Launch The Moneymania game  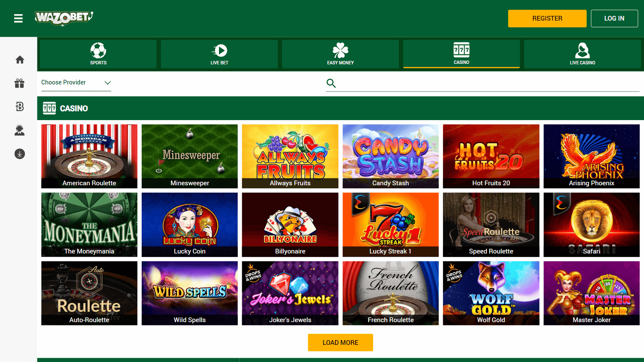point(89,225)
